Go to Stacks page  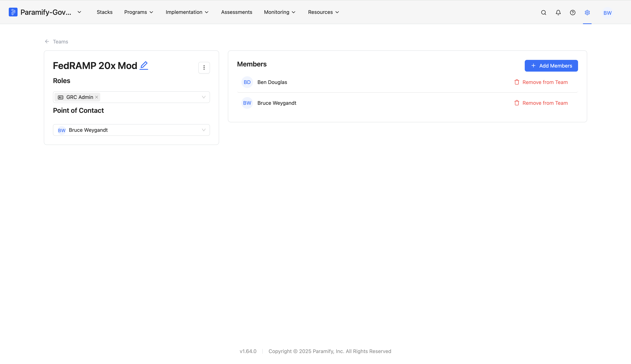tap(104, 12)
